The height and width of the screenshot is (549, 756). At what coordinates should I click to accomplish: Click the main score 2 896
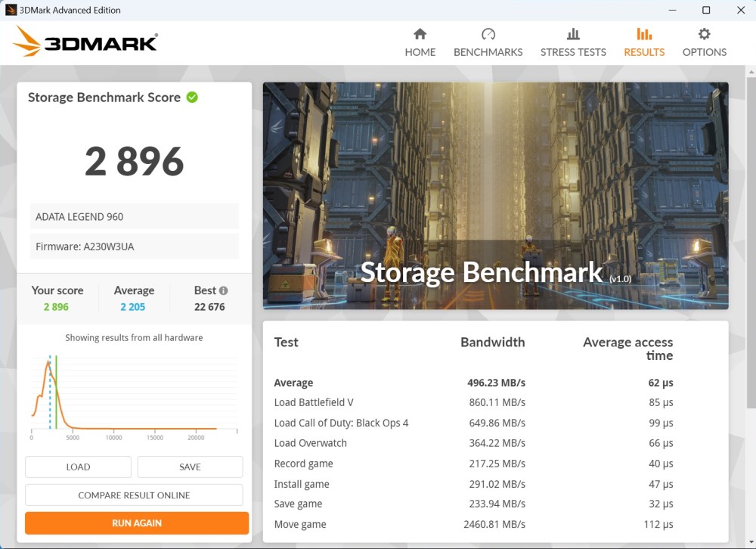(x=134, y=161)
